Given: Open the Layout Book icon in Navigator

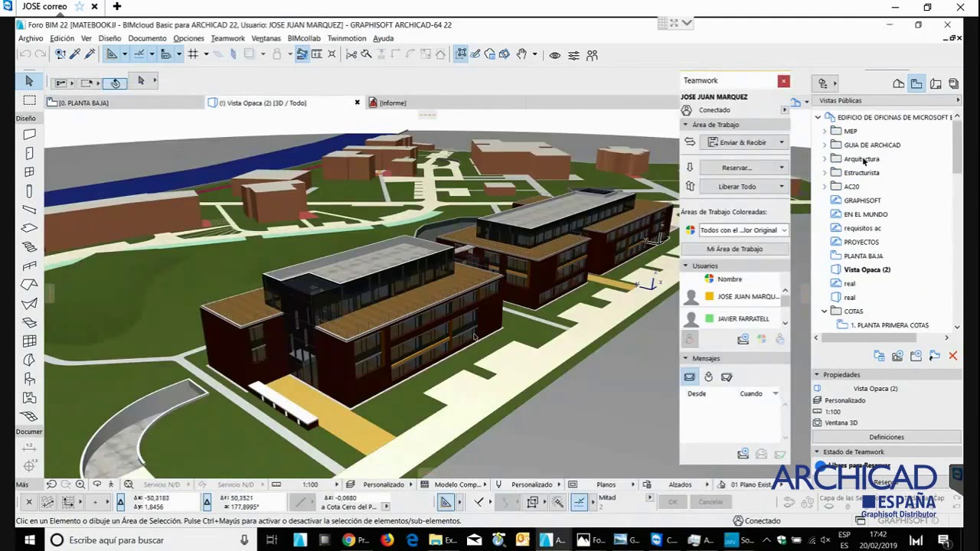Looking at the screenshot, I should coord(936,83).
